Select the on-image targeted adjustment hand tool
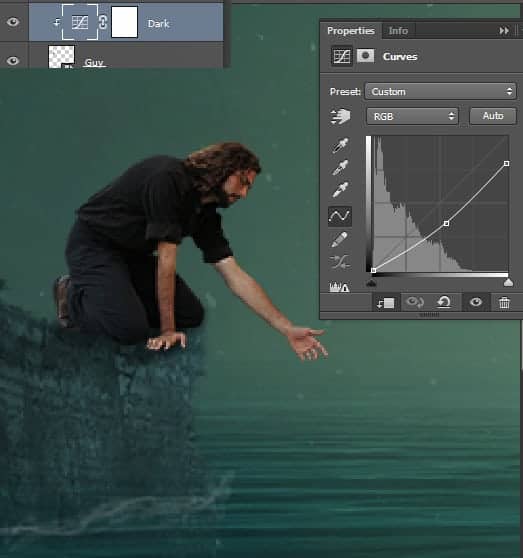This screenshot has width=523, height=558. click(340, 116)
